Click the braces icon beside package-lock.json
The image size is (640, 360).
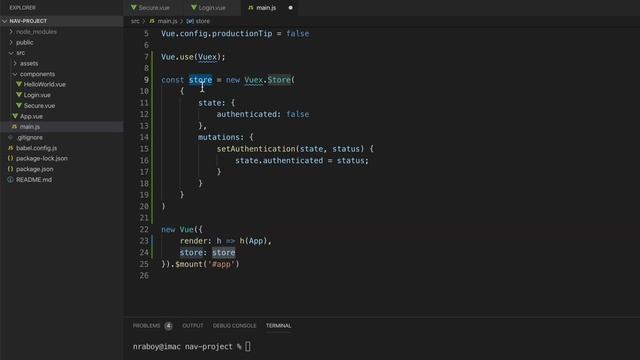click(x=11, y=158)
